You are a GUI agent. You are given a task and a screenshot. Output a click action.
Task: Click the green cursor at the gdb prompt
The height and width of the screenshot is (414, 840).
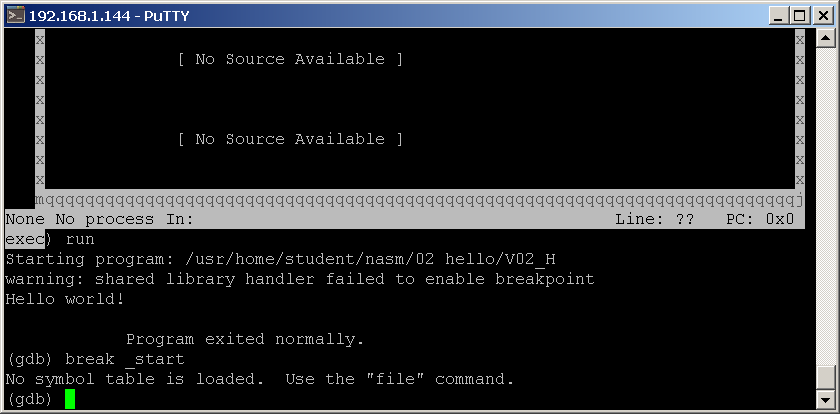click(x=70, y=400)
